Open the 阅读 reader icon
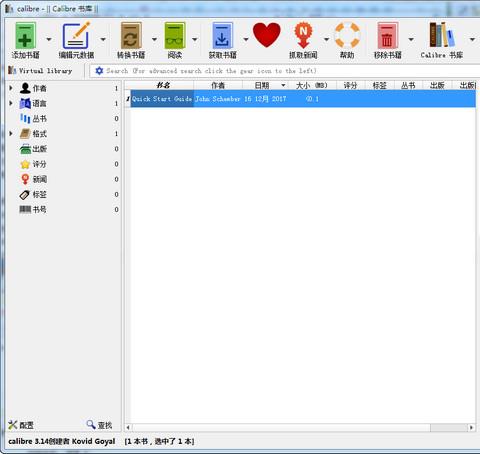Screen dimensions: 480x454 (x=175, y=36)
